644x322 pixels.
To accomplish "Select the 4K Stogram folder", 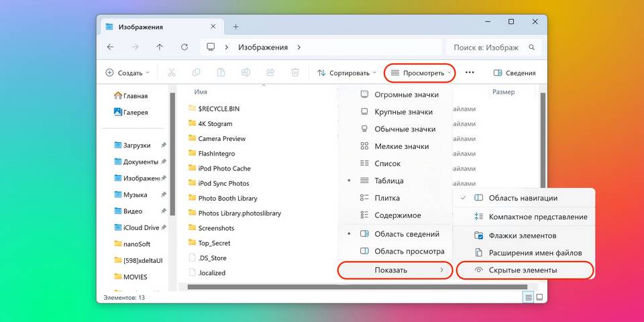I will point(210,123).
